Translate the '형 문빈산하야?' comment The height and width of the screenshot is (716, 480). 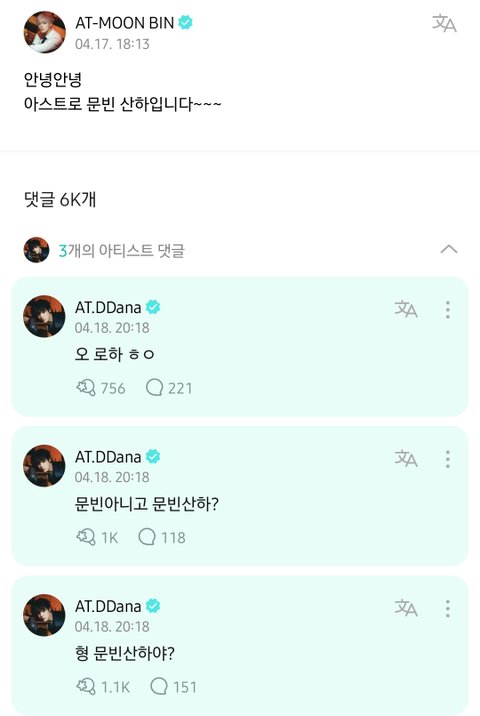click(406, 608)
